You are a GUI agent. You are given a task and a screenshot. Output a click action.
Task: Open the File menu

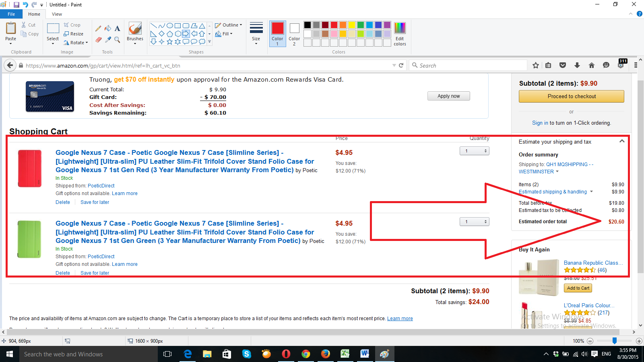click(x=11, y=14)
